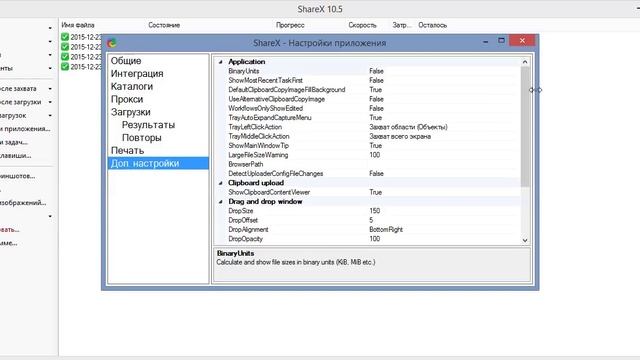Viewport: 640px width, 360px height.
Task: Select DefaultClipboardCopyImageFillBackground property
Action: click(x=287, y=90)
